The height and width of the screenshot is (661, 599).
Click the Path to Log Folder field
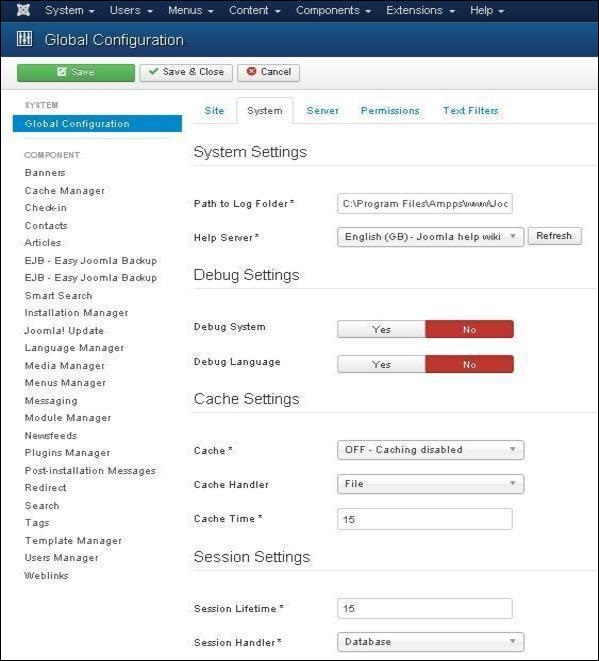tap(425, 204)
